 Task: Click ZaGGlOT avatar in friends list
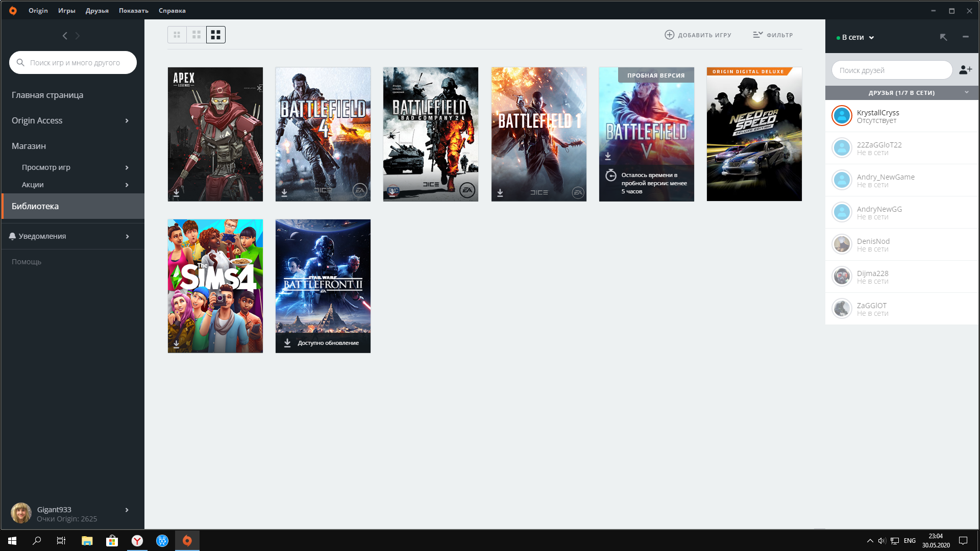(x=842, y=309)
